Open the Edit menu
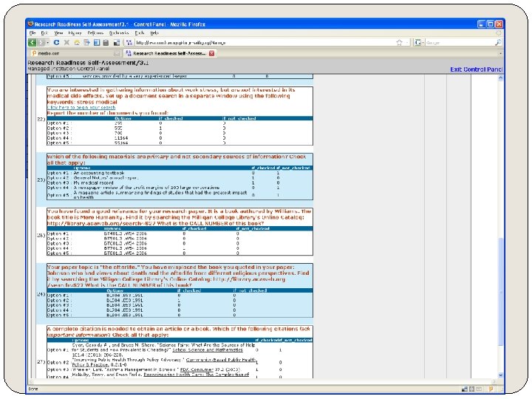Viewport: 532px width, 399px height. click(44, 33)
